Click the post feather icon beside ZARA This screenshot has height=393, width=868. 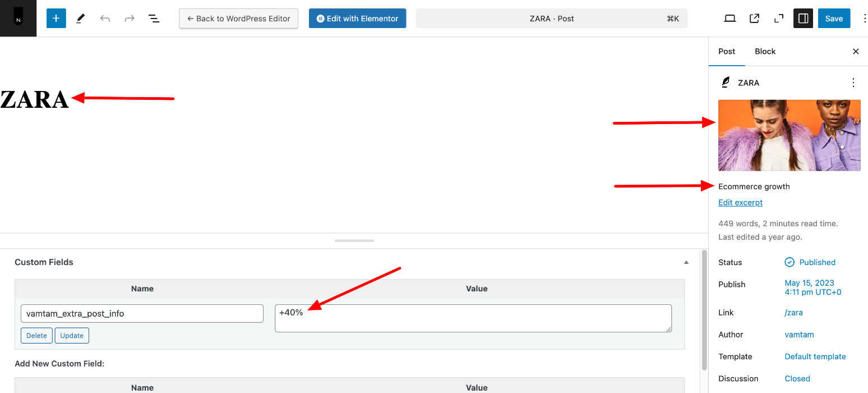click(725, 83)
